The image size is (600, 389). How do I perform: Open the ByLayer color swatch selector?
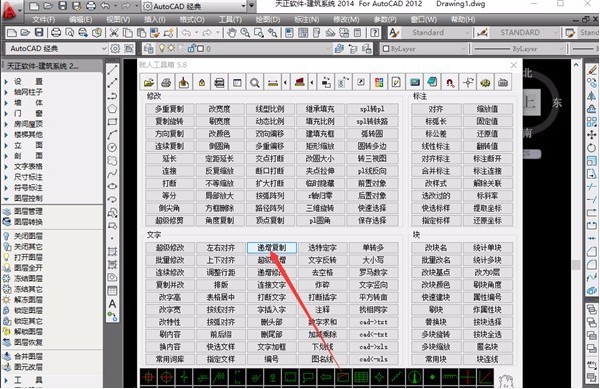coord(424,49)
